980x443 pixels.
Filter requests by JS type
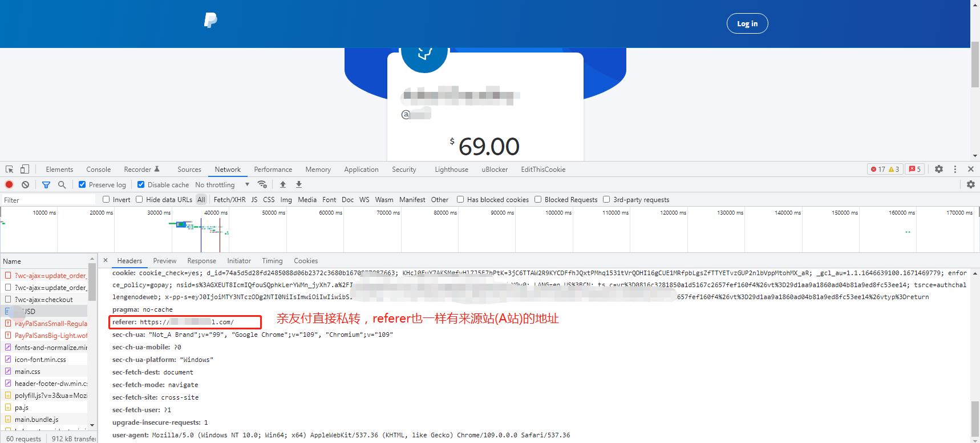point(254,200)
